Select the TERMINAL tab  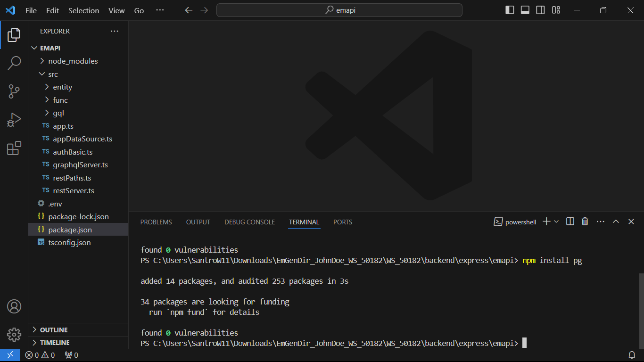[304, 222]
